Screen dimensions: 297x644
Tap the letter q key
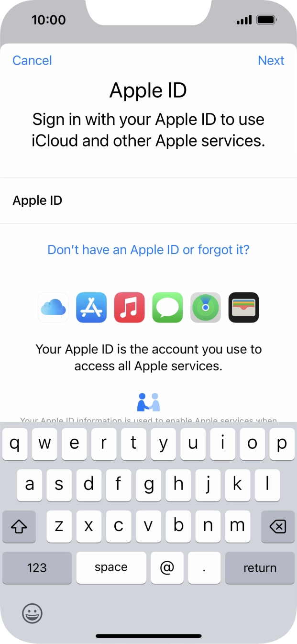click(15, 444)
